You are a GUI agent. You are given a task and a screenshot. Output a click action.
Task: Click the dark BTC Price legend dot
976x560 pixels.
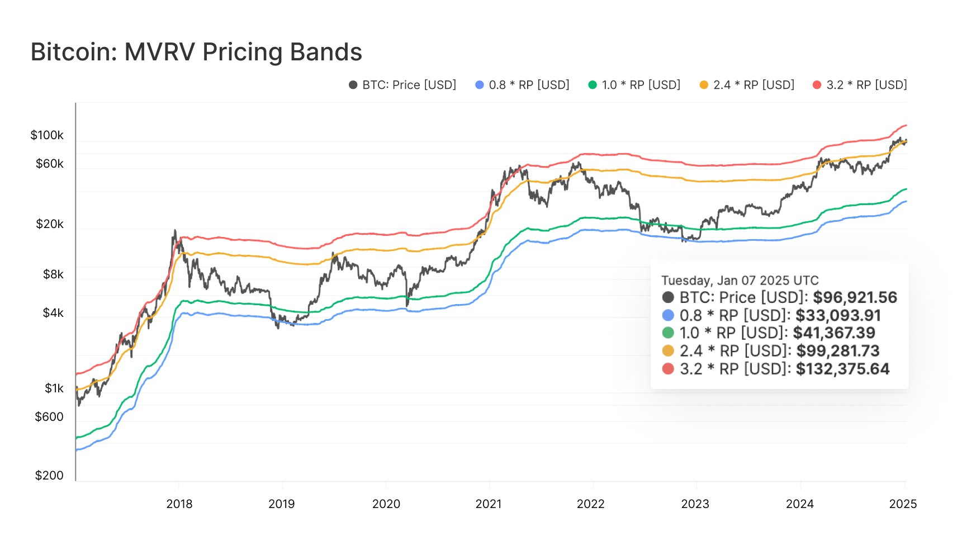[353, 85]
